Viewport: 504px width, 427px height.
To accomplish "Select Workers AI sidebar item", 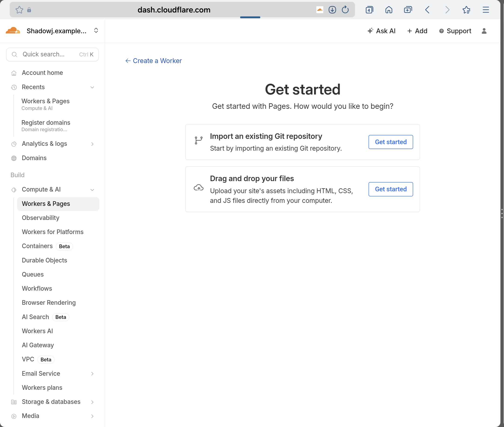I will pos(37,331).
